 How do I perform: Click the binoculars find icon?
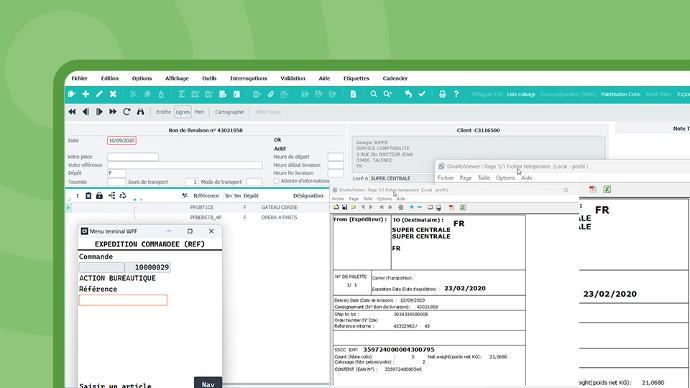coord(140,112)
